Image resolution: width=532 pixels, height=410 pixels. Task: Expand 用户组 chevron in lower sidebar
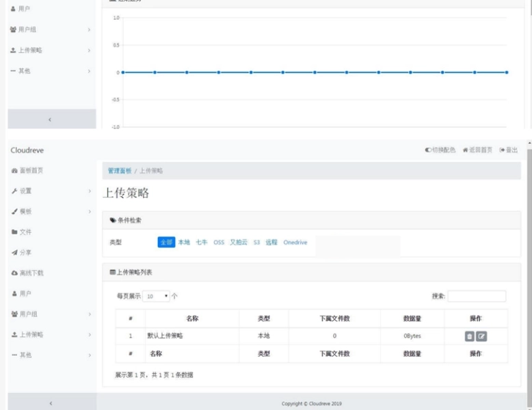click(x=90, y=314)
